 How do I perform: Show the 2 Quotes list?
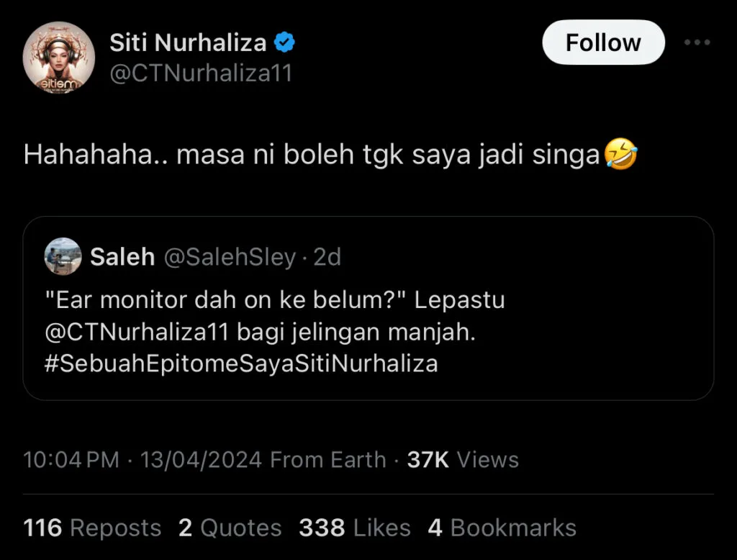tap(230, 528)
